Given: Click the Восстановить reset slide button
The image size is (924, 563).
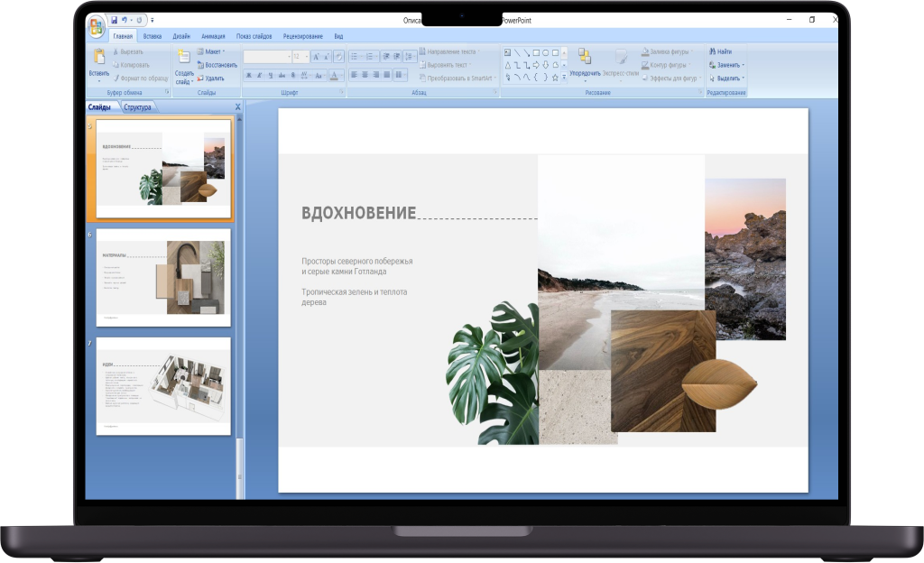Looking at the screenshot, I should point(217,65).
